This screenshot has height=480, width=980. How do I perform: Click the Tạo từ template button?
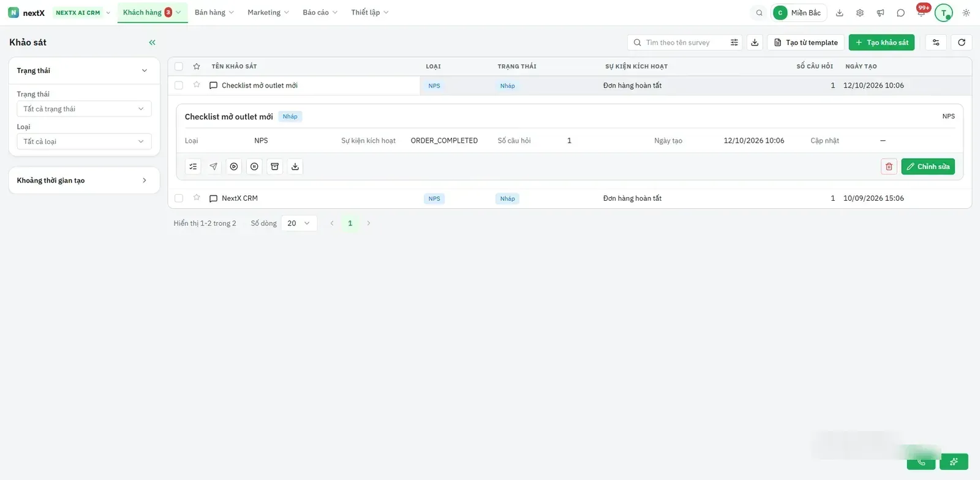806,42
